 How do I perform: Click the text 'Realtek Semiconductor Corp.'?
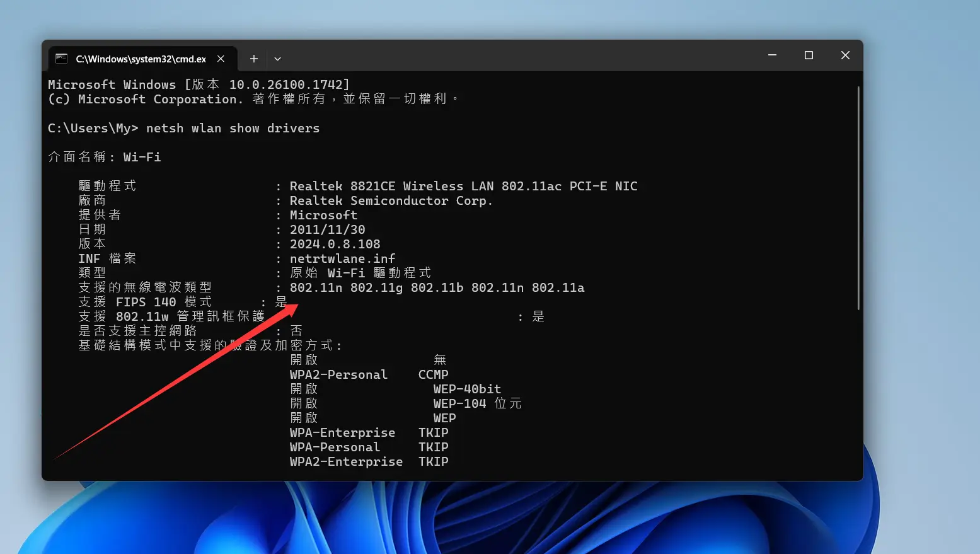[x=391, y=200]
